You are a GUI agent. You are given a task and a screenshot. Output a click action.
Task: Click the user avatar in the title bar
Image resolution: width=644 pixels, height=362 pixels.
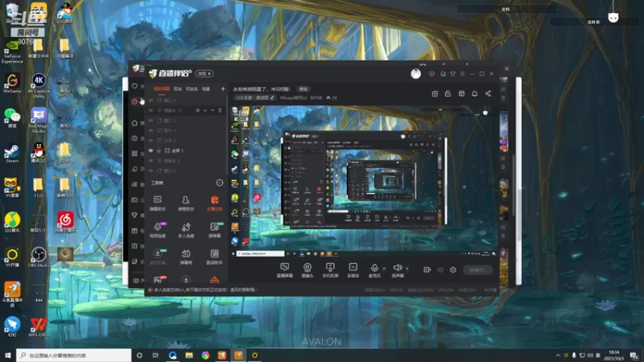415,73
